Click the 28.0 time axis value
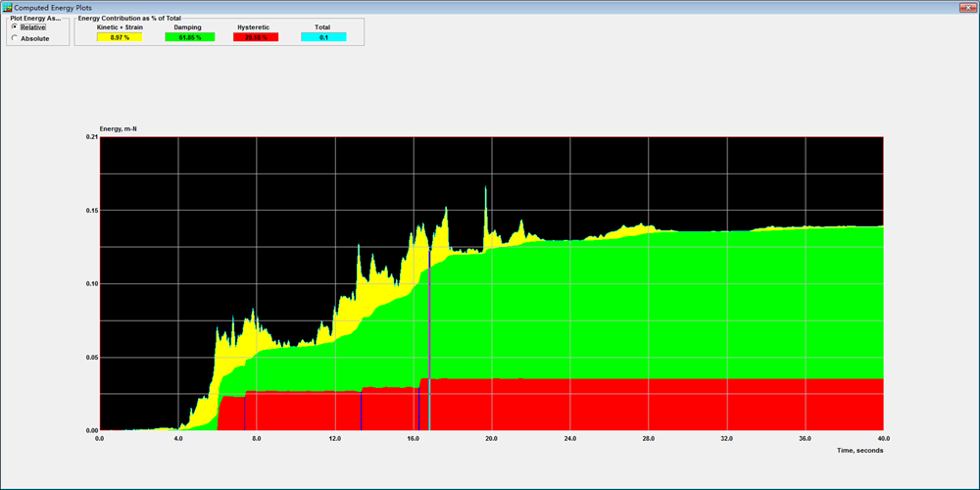 pyautogui.click(x=648, y=439)
